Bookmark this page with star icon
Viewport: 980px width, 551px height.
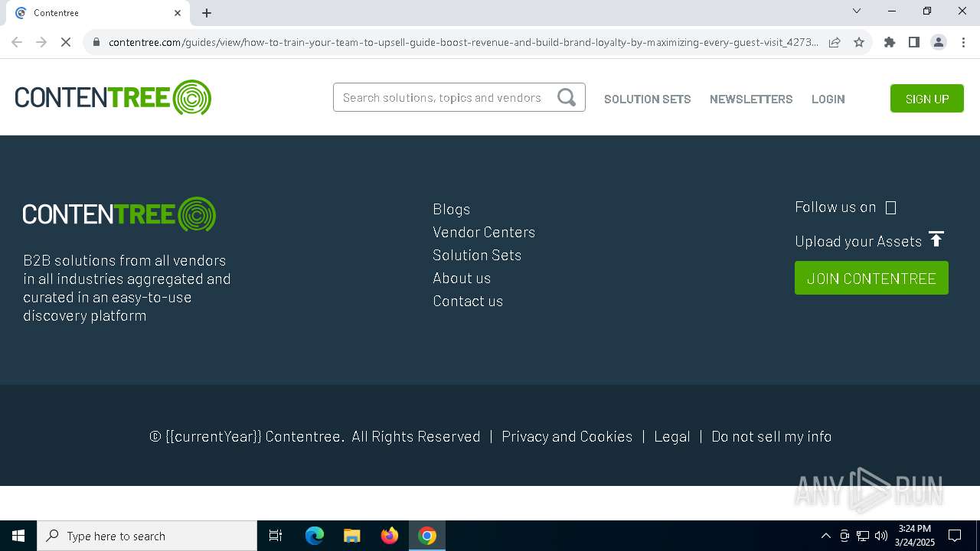point(859,42)
